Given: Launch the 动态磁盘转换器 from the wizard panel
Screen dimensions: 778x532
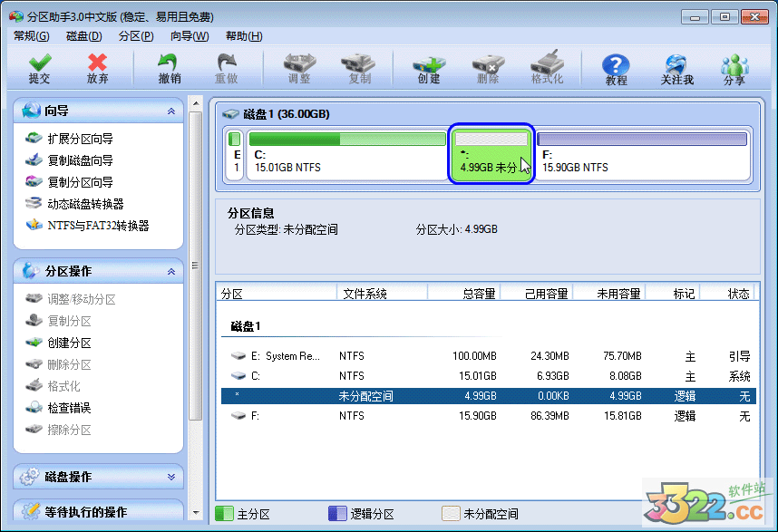Looking at the screenshot, I should pyautogui.click(x=85, y=204).
